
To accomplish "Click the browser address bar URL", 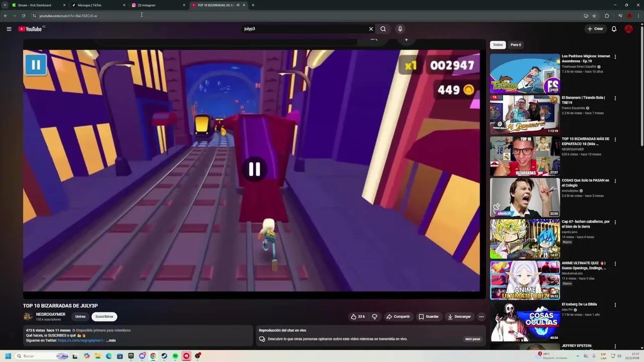I will (68, 16).
